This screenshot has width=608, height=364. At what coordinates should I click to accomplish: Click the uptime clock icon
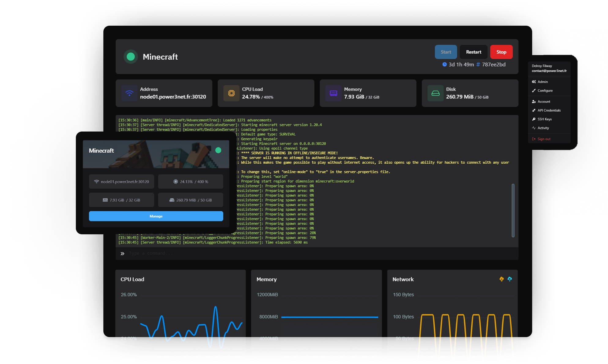[444, 64]
